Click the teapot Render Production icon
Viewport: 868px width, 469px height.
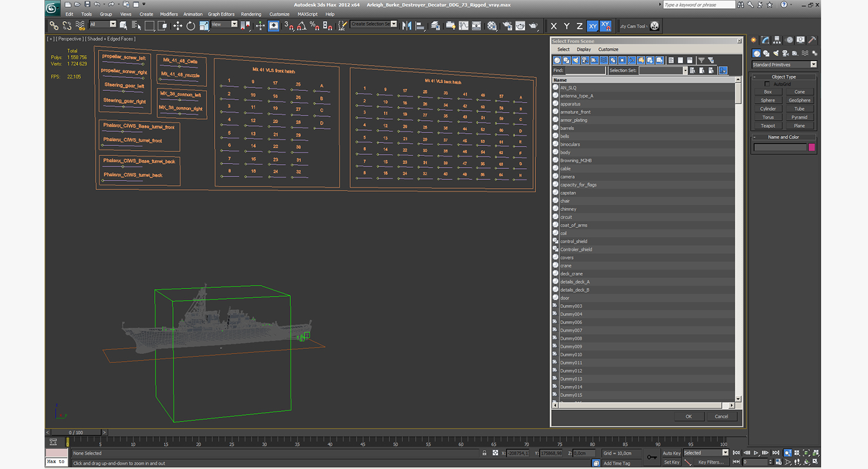pyautogui.click(x=533, y=26)
